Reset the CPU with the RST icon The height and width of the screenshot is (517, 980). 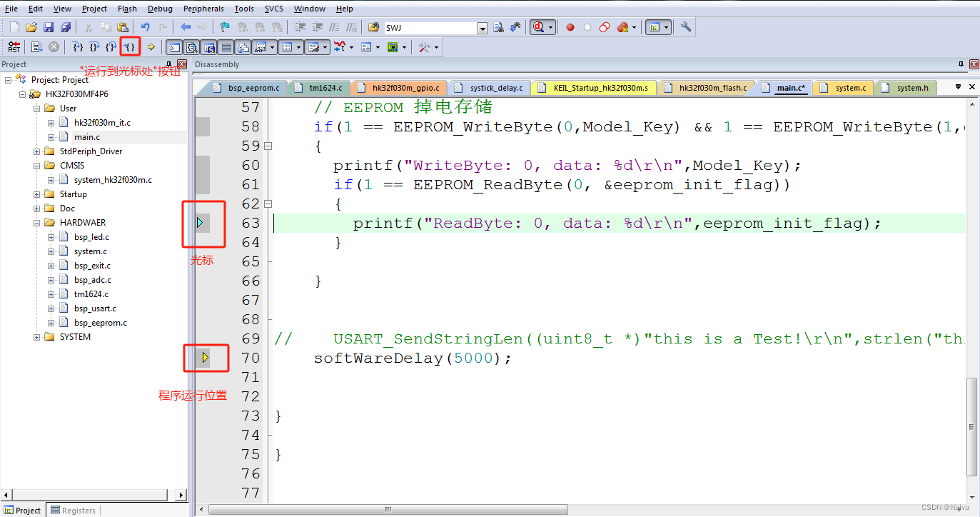[14, 47]
